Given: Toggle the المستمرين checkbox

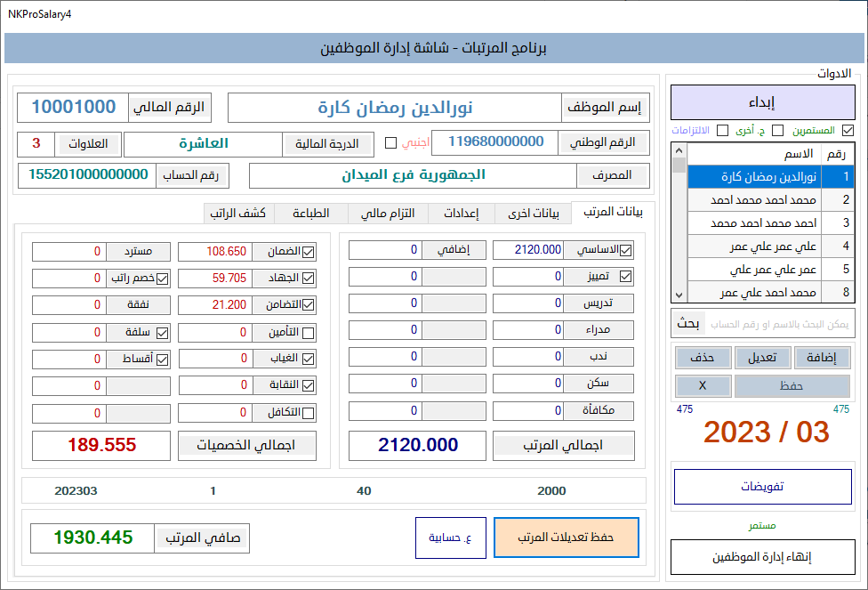Looking at the screenshot, I should (x=848, y=130).
